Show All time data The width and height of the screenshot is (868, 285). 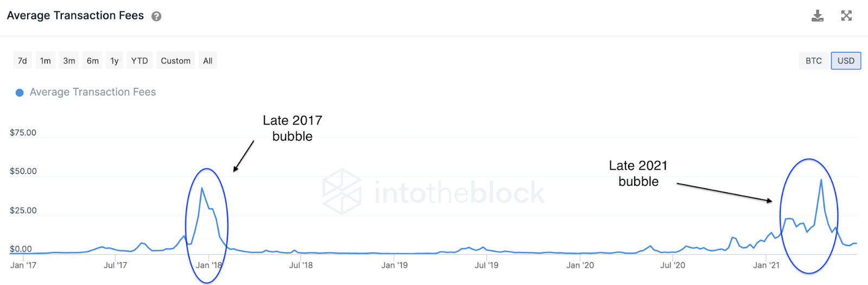tap(208, 61)
